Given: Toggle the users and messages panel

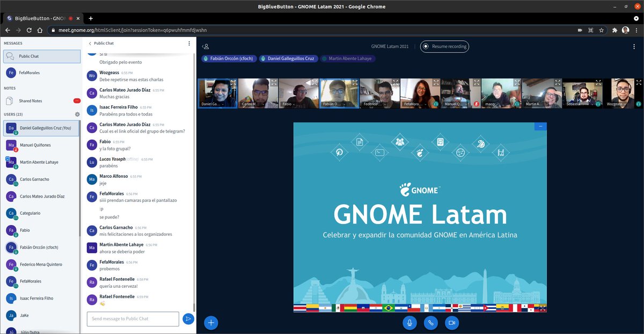Looking at the screenshot, I should 206,47.
